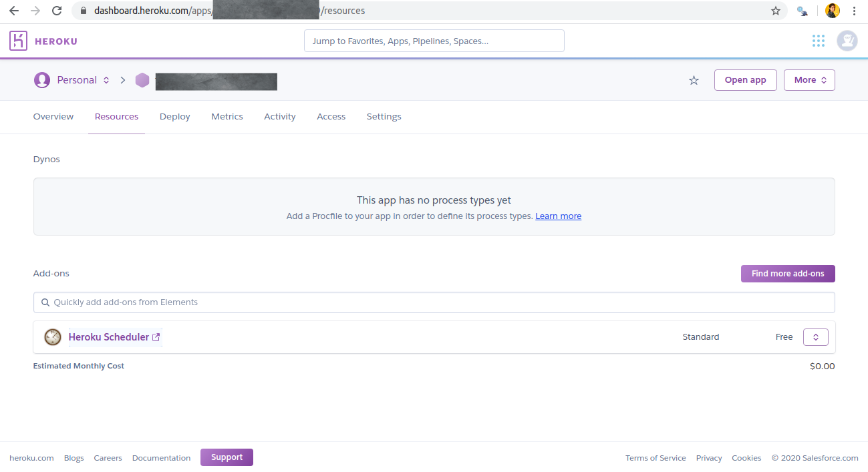Click the Heroku Scheduler clock icon

click(x=53, y=337)
